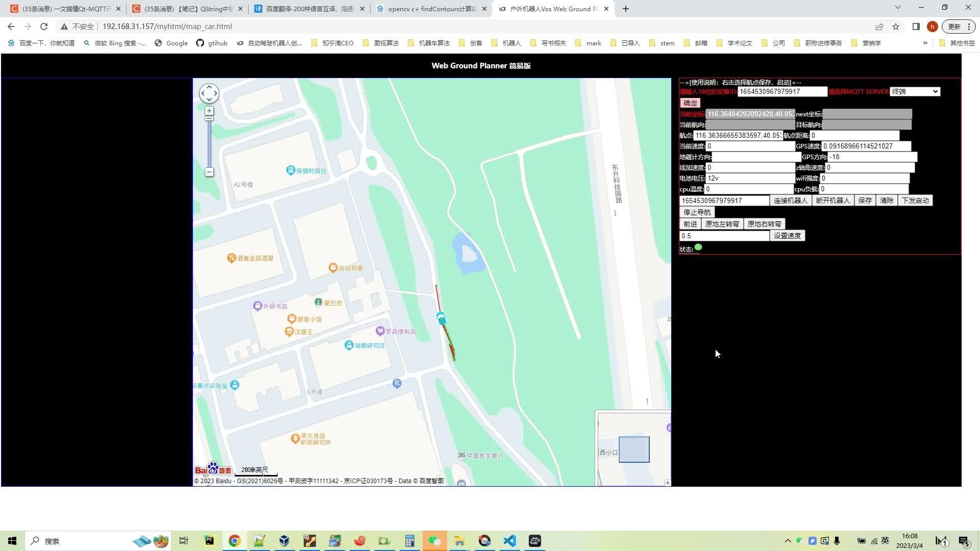Viewport: 980px width, 551px height.
Task: Collapse the overview mini-map arrow
Action: 667,482
